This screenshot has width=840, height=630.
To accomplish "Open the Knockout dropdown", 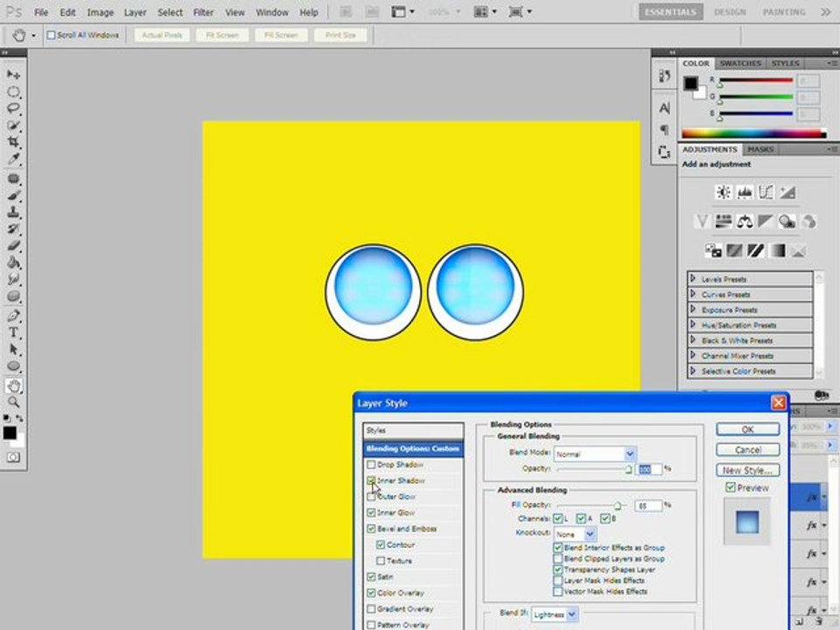I will 576,534.
